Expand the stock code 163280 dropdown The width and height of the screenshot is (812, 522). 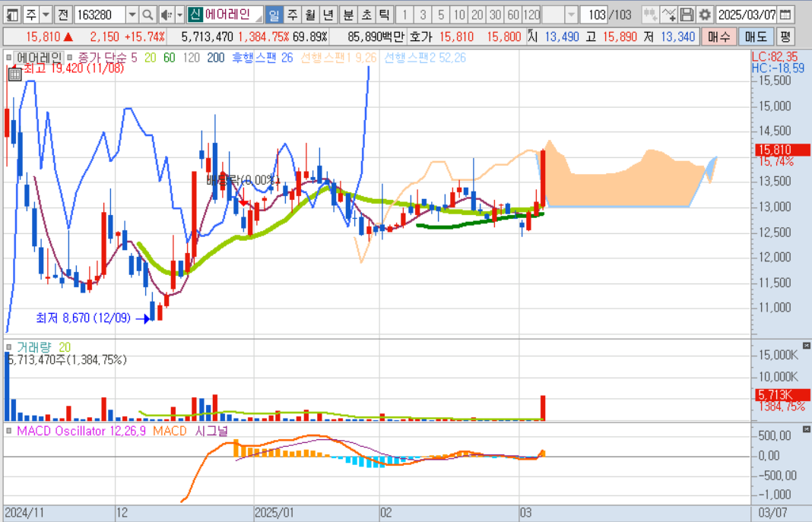[x=132, y=14]
